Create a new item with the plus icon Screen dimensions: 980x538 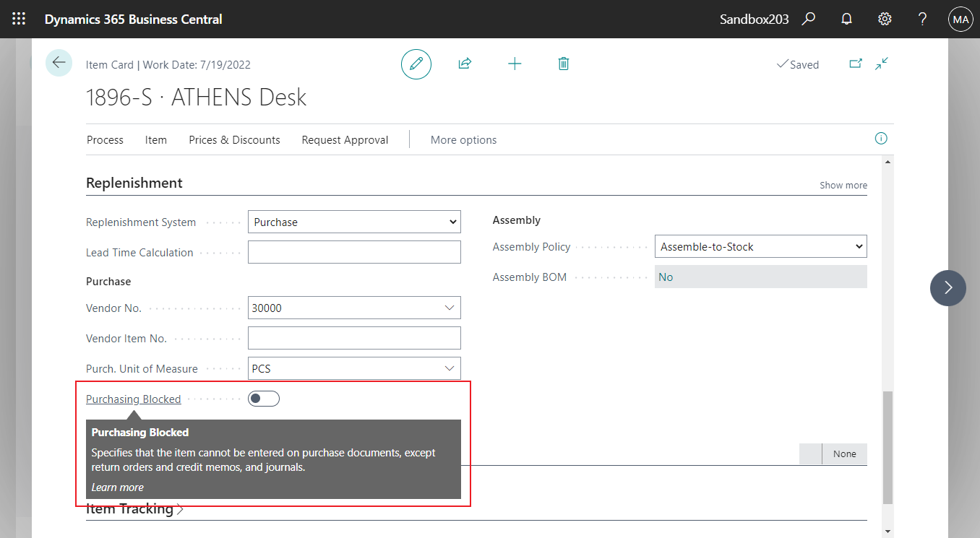tap(515, 64)
